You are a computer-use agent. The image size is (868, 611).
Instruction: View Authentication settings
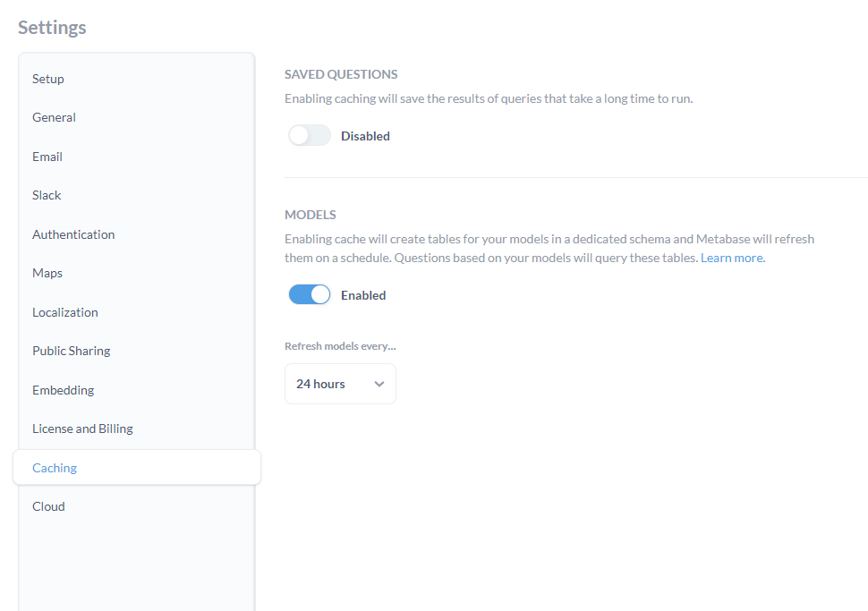pyautogui.click(x=73, y=234)
